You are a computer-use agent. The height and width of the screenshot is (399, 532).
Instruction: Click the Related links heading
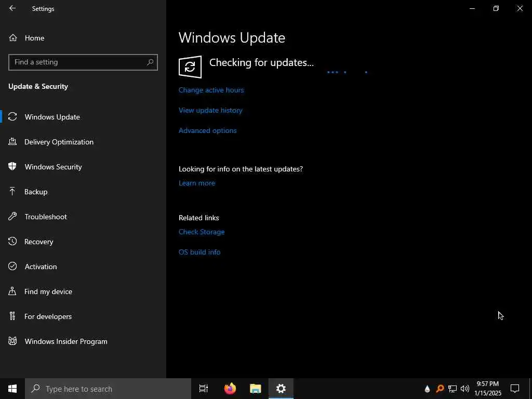(x=199, y=218)
